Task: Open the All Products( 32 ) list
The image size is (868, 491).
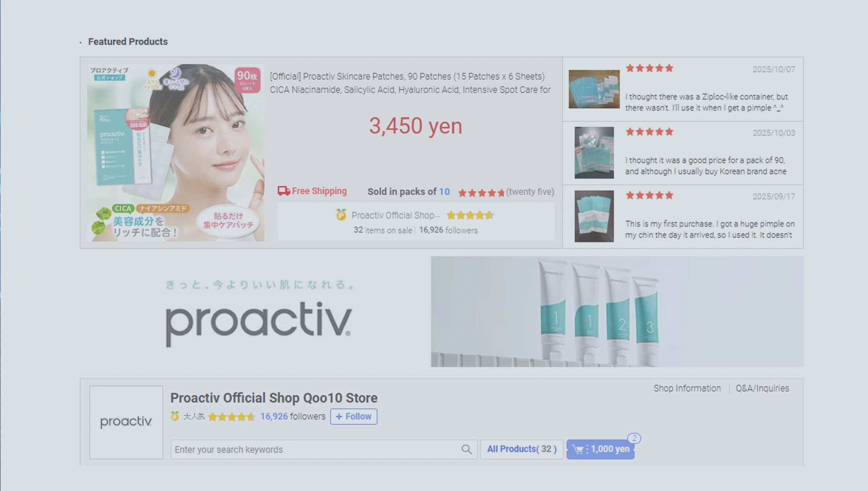Action: (522, 449)
